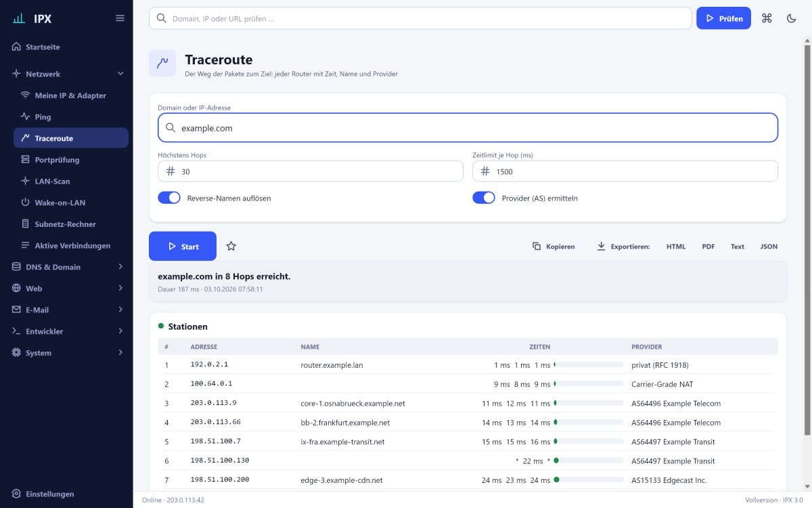
Task: Click latency bar for 198.51.100.130 row
Action: [x=588, y=461]
